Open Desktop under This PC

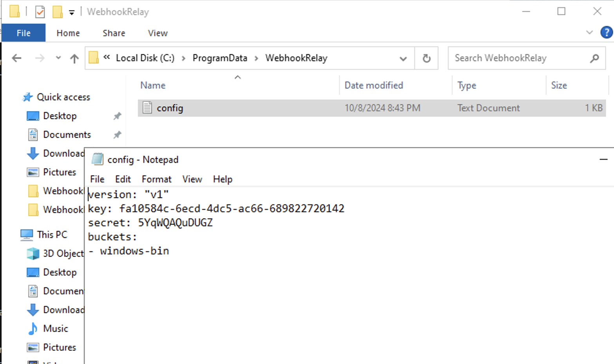coord(60,272)
